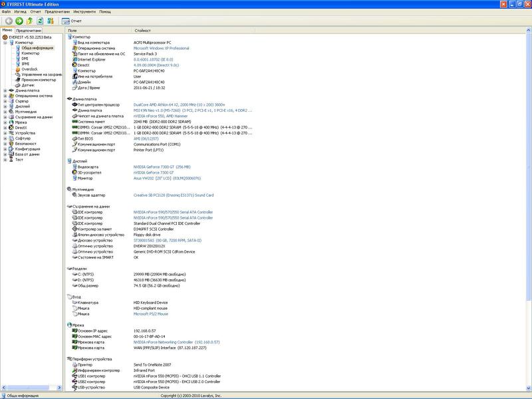The height and width of the screenshot is (399, 532).
Task: Click the Принтер row icon
Action: point(74,364)
